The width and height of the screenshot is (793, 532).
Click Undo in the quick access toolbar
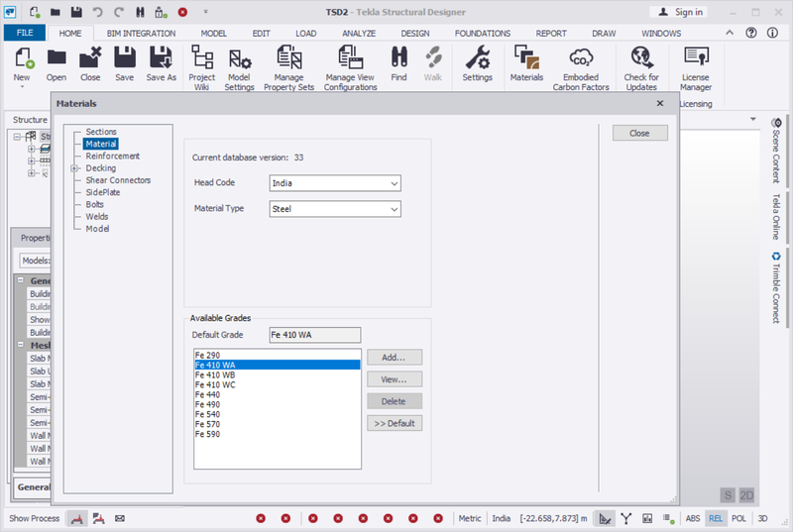[97, 12]
